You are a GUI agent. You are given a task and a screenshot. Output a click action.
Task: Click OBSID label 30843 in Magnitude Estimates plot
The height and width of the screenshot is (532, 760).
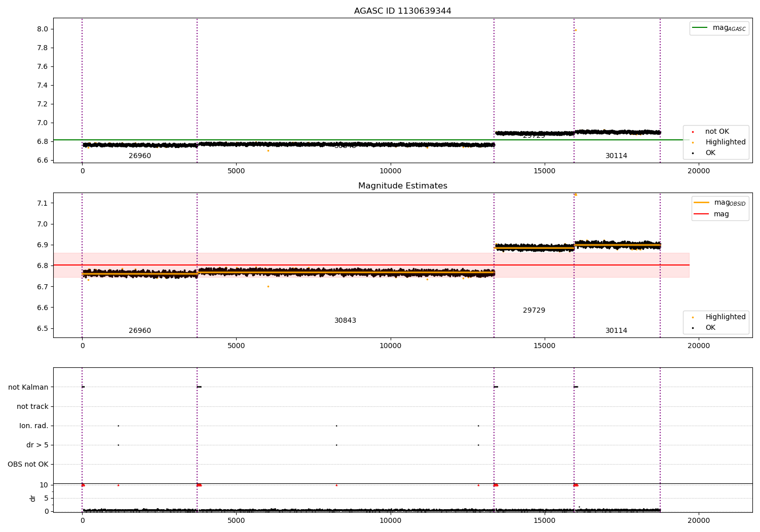pyautogui.click(x=346, y=321)
